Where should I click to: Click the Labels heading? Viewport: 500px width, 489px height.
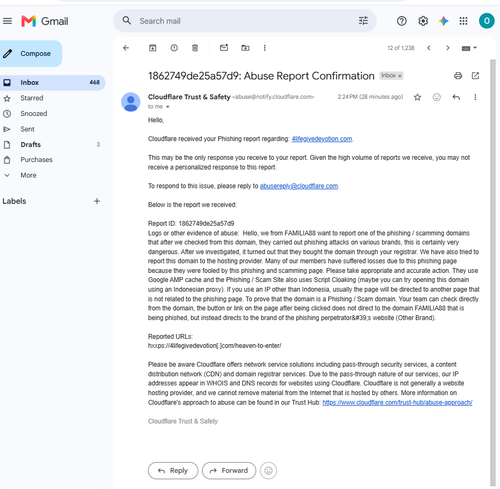click(x=14, y=201)
